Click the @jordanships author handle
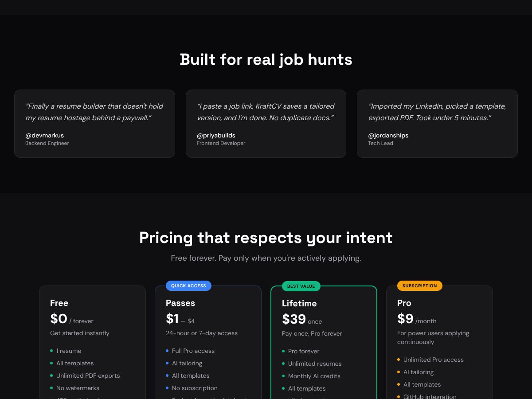Viewport: 532px width, 399px height. coord(388,135)
